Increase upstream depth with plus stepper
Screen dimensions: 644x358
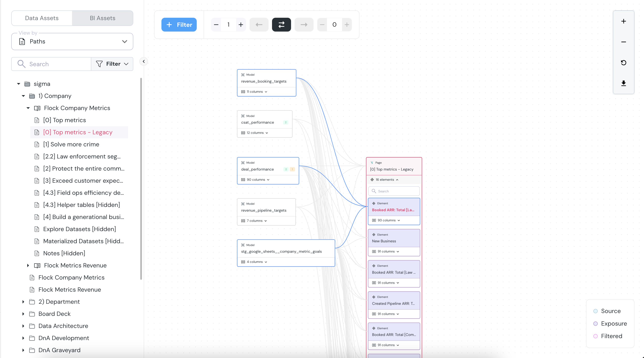point(240,25)
